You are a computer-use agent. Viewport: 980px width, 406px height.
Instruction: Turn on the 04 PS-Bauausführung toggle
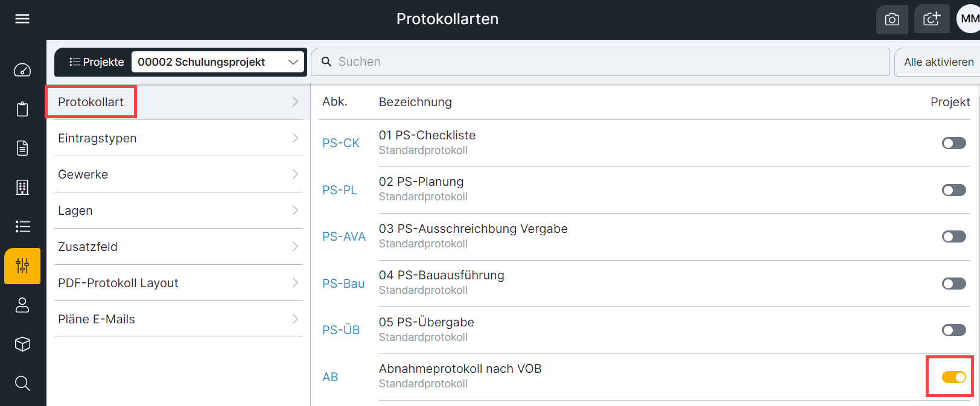pos(953,284)
